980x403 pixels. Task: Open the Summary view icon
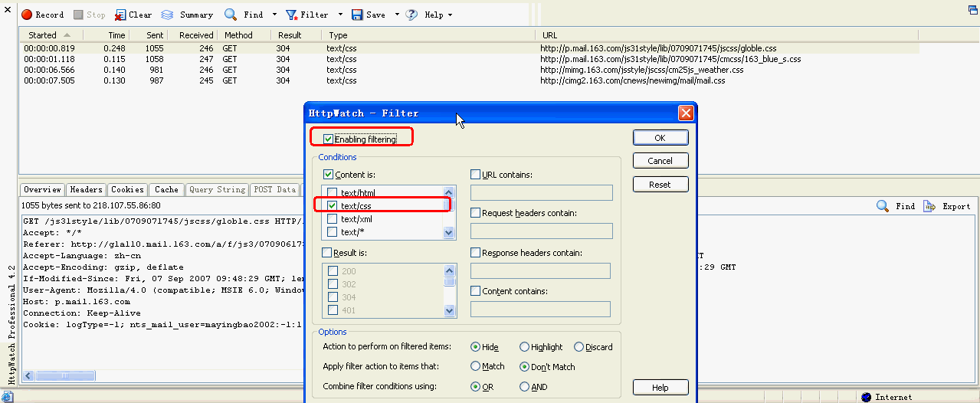pos(167,15)
